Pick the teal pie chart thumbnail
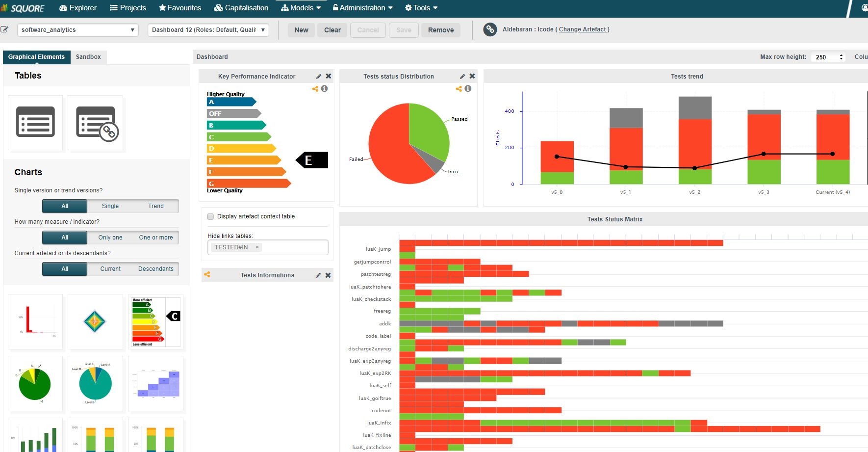This screenshot has width=868, height=452. tap(95, 383)
